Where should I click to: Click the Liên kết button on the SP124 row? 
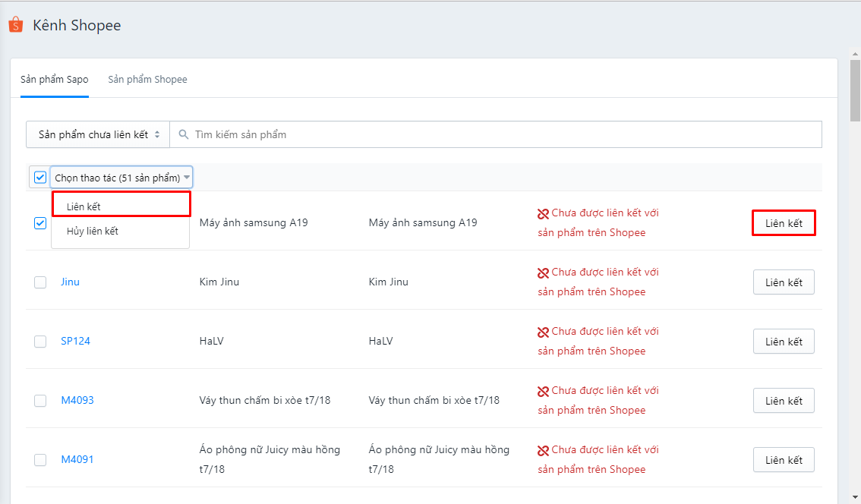pos(784,341)
